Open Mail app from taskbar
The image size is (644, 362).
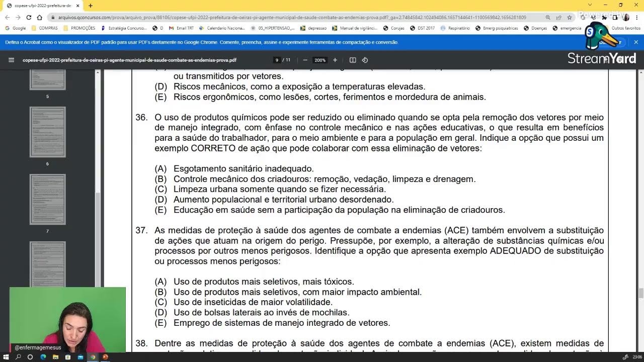pos(80,357)
